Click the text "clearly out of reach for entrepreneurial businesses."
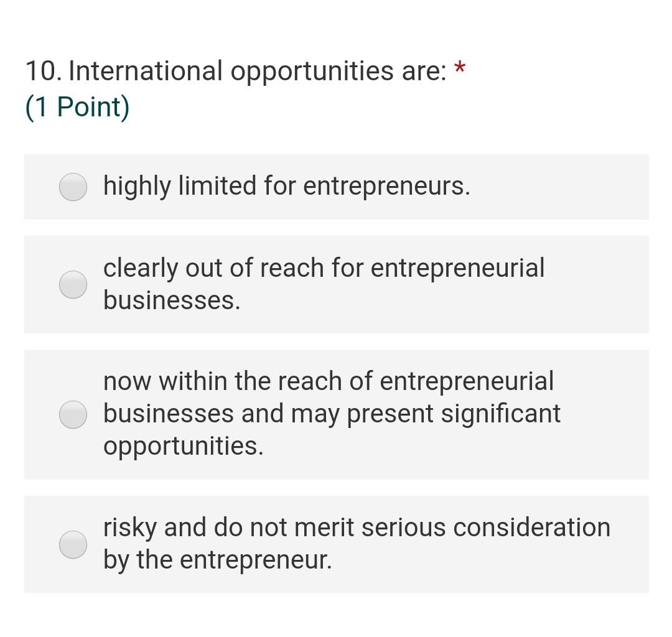This screenshot has width=672, height=637. click(324, 284)
